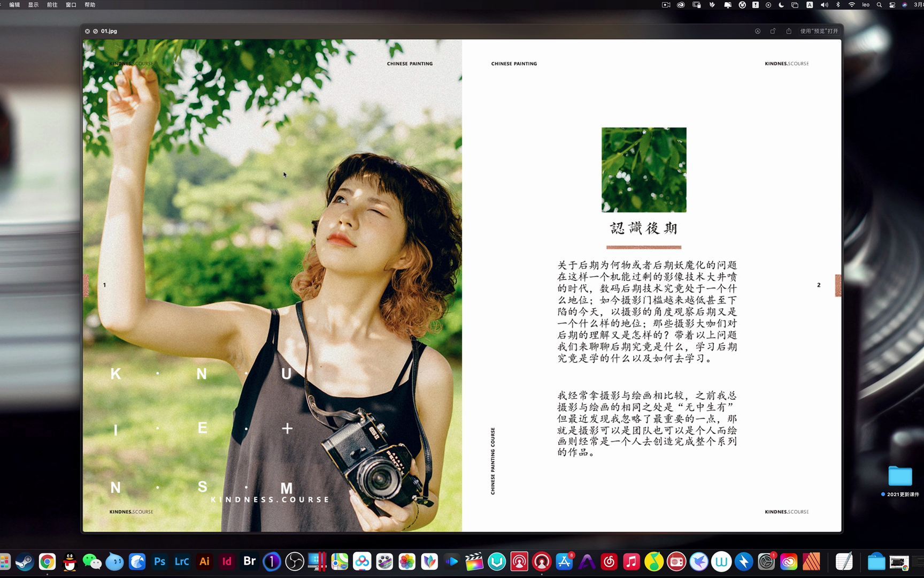The width and height of the screenshot is (924, 578).
Task: Click the 認識後期 heading
Action: pyautogui.click(x=644, y=229)
